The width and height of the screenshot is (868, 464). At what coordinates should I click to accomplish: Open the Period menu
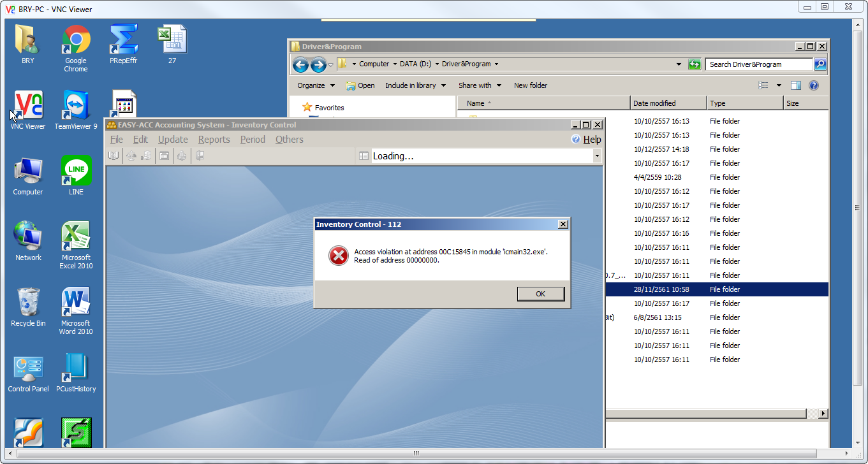coord(253,140)
